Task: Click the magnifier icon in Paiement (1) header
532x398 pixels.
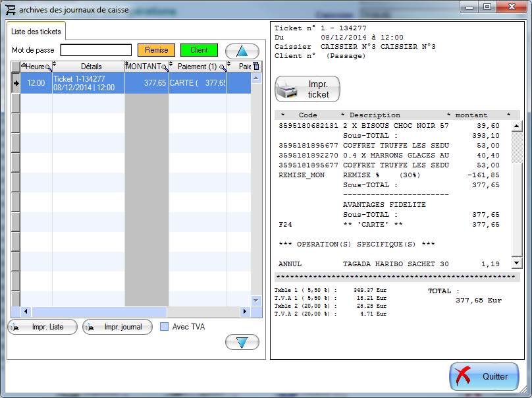Action: tap(223, 67)
